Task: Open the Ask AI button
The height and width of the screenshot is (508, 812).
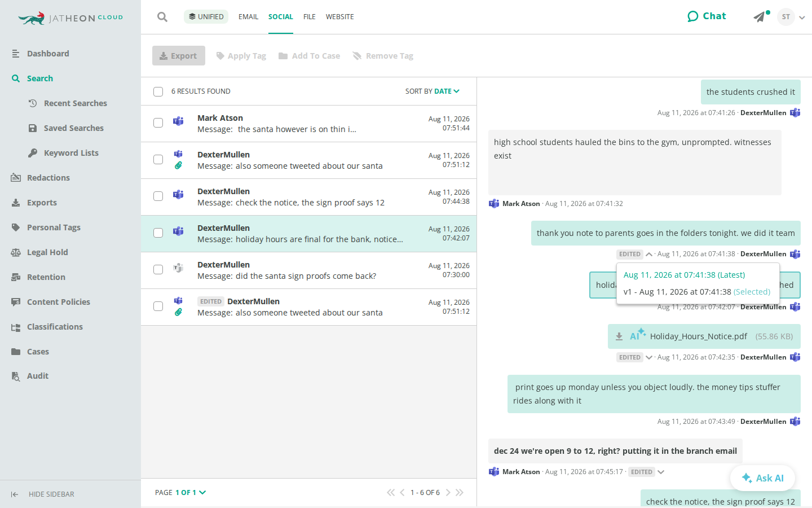Action: coord(762,478)
